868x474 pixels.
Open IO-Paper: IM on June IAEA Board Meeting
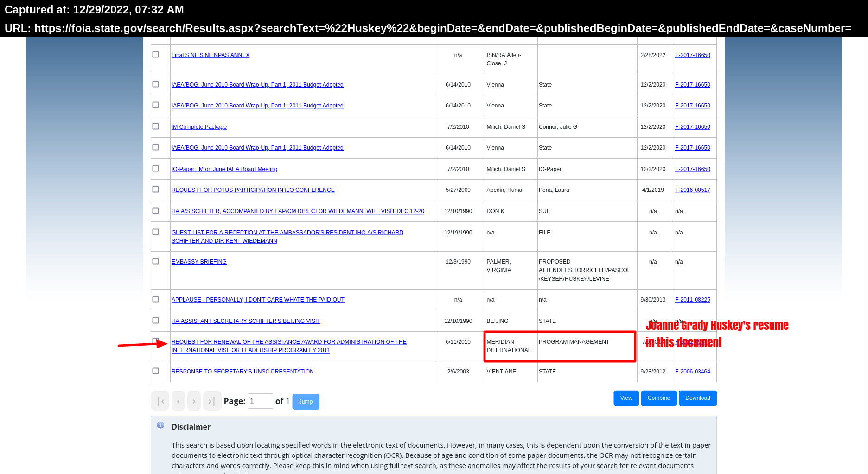coord(224,169)
